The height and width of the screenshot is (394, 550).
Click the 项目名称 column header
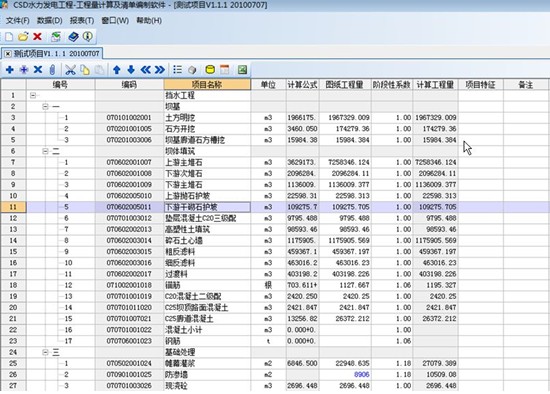207,85
